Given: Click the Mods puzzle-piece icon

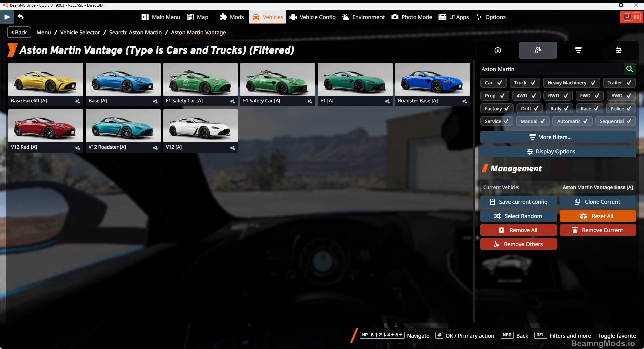Looking at the screenshot, I should [223, 17].
